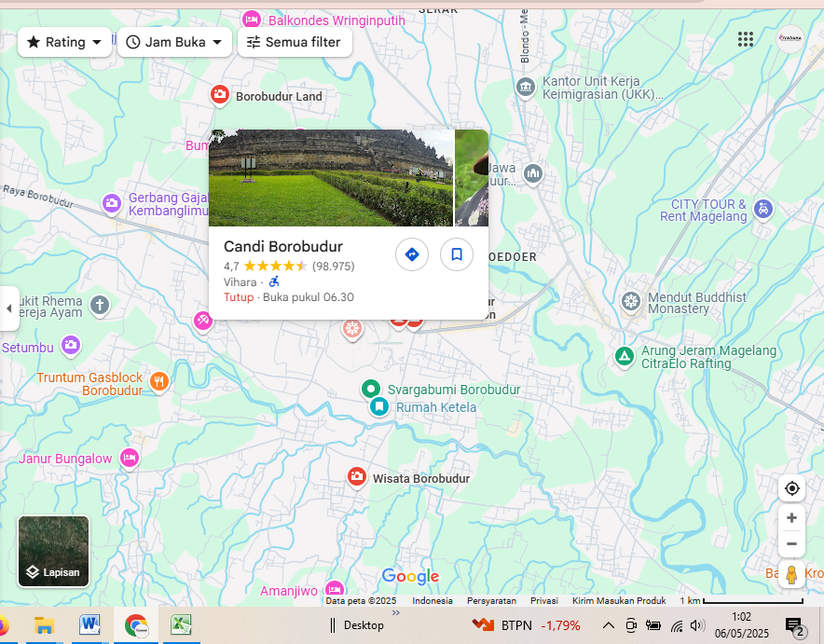Open the Rating filter dropdown
Viewport: 824px width, 644px height.
pyautogui.click(x=64, y=42)
